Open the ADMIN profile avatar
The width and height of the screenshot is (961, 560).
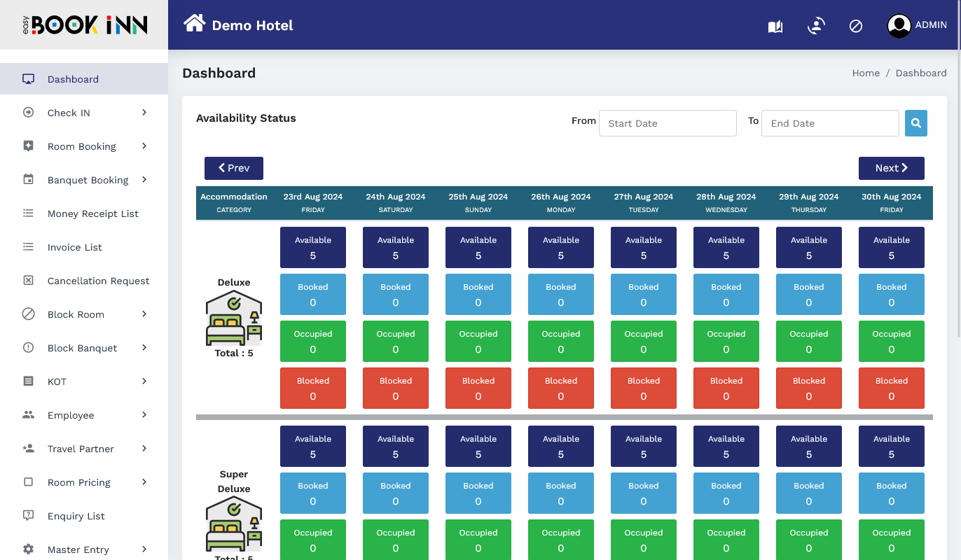tap(899, 26)
